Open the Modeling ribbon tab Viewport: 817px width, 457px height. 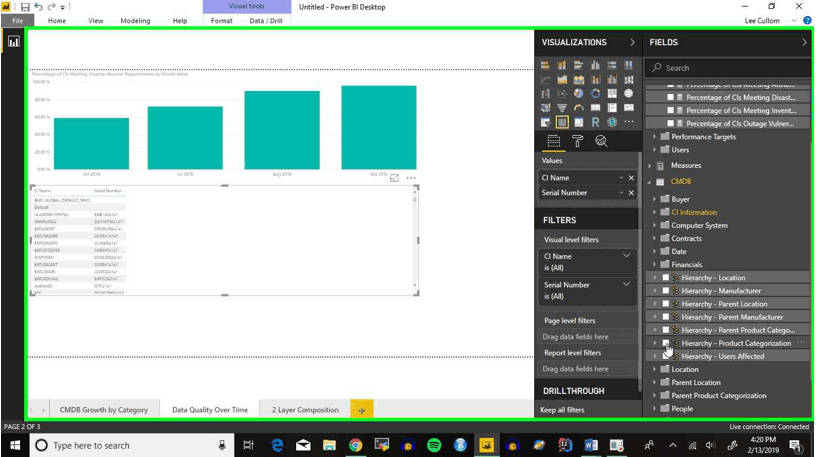[x=135, y=21]
